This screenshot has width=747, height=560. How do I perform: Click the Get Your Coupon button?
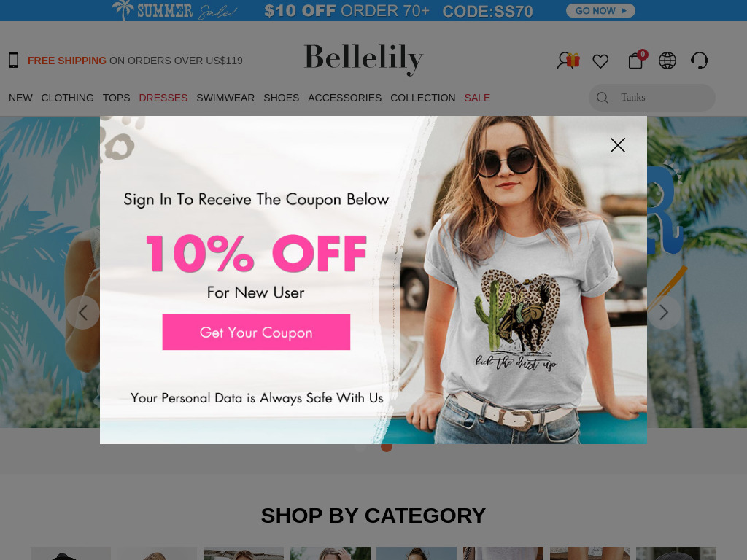coord(256,332)
